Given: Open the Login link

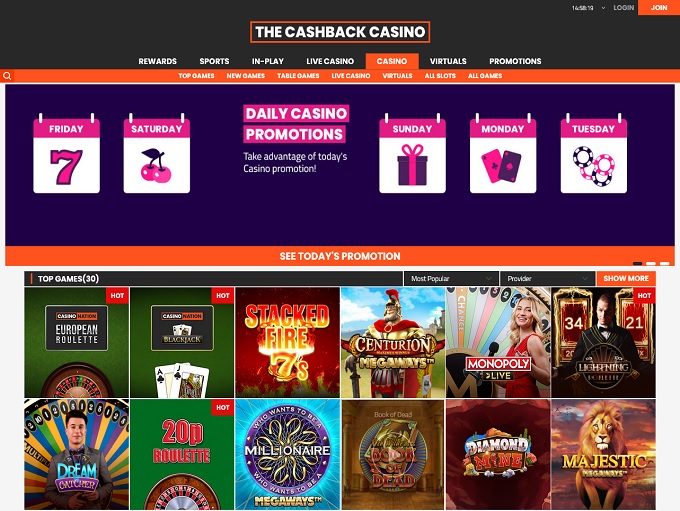Looking at the screenshot, I should pyautogui.click(x=624, y=8).
